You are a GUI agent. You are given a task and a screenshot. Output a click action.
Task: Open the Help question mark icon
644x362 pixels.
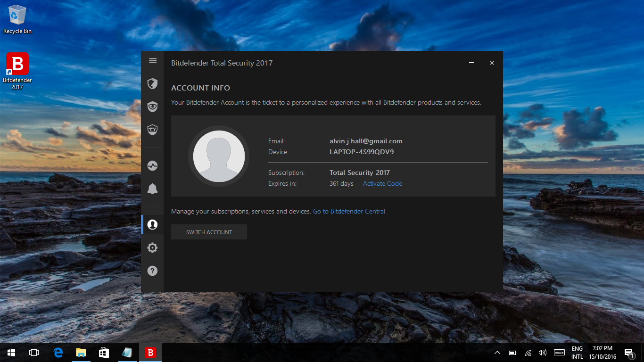152,271
